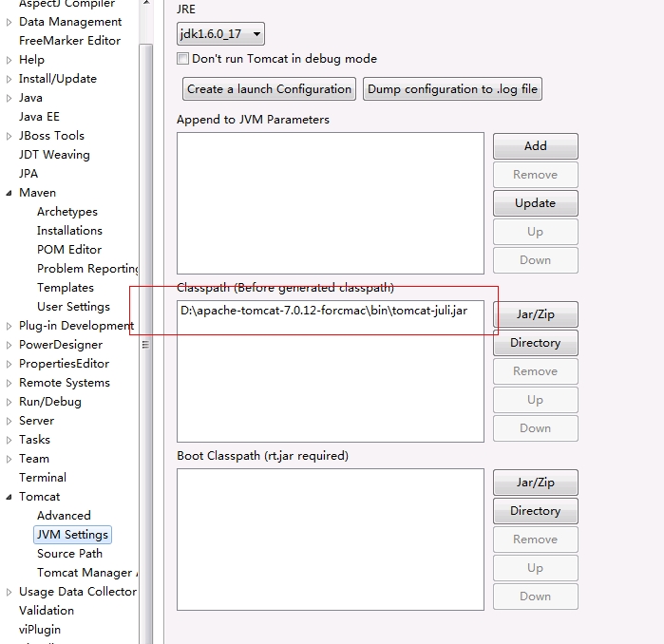This screenshot has height=644, width=664.
Task: Collapse the Tomcat tree node
Action: click(x=9, y=497)
